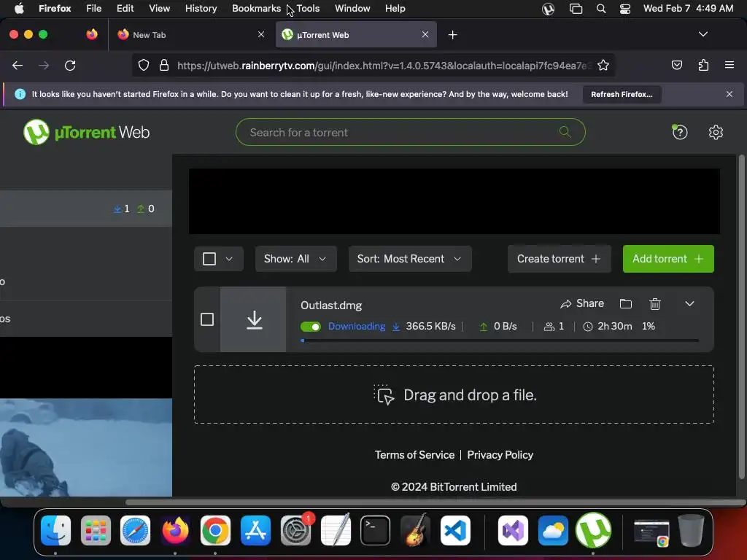Launch Safari from the Dock
This screenshot has height=560, width=747.
pos(135,530)
